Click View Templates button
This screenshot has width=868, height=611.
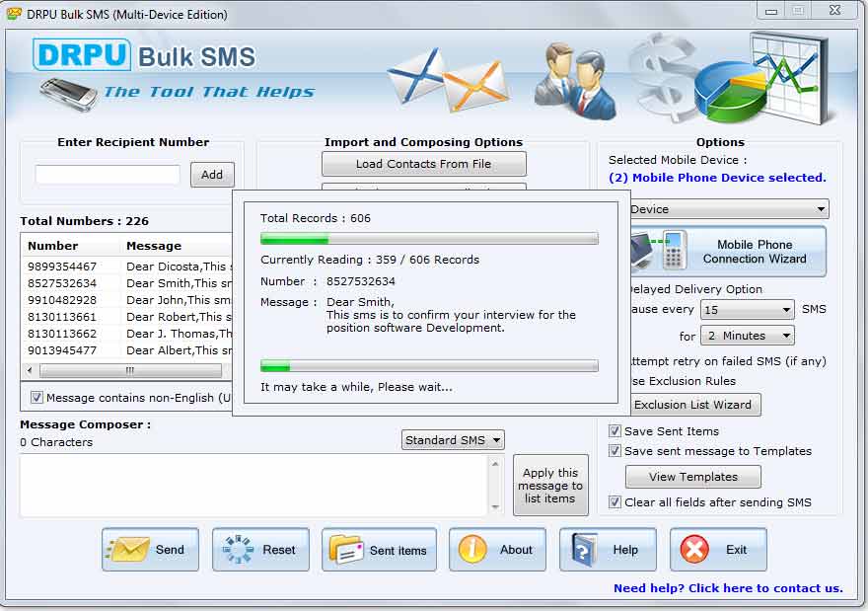[693, 477]
